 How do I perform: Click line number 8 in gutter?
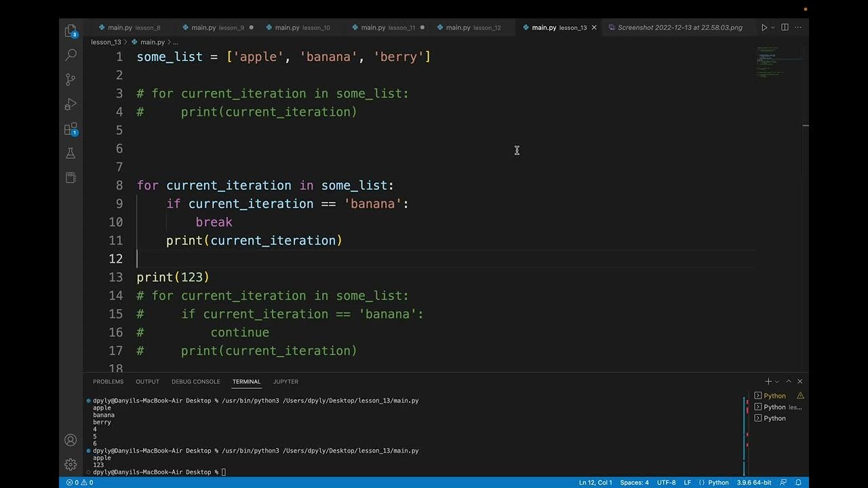[x=119, y=186]
